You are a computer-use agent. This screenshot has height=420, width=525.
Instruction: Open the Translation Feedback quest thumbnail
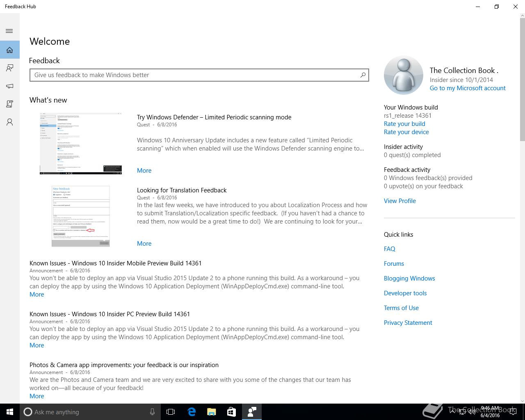tap(81, 216)
